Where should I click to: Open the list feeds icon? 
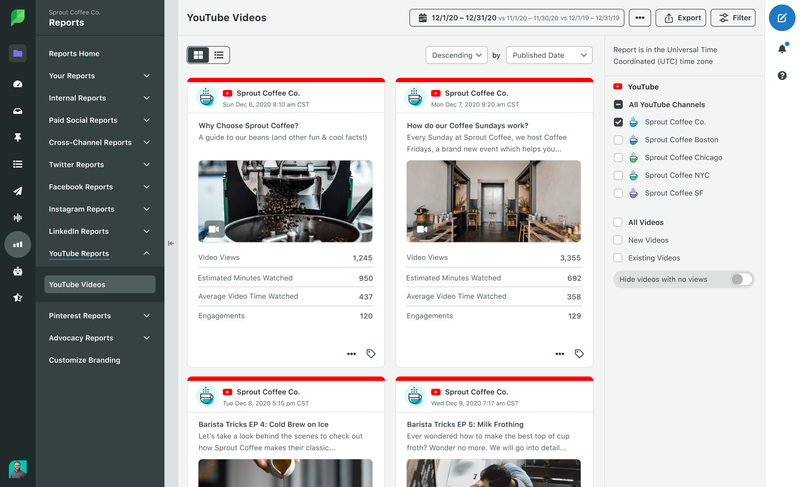click(18, 164)
